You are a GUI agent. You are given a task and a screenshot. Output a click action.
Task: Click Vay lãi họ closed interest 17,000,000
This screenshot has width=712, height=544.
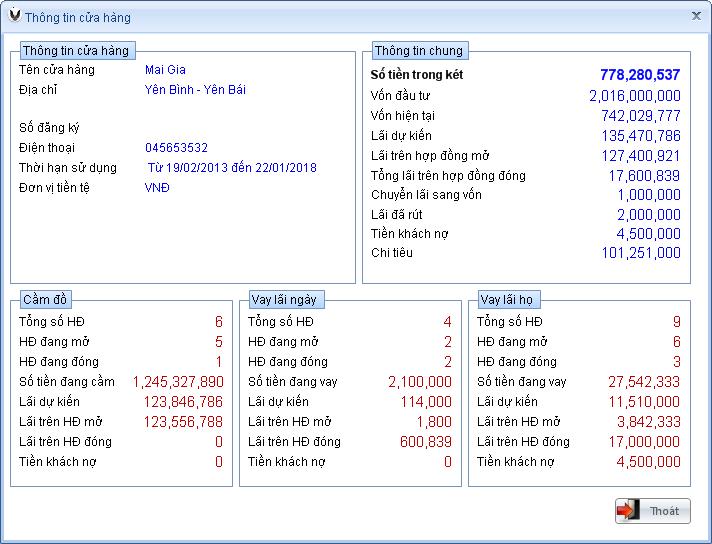[x=644, y=441]
